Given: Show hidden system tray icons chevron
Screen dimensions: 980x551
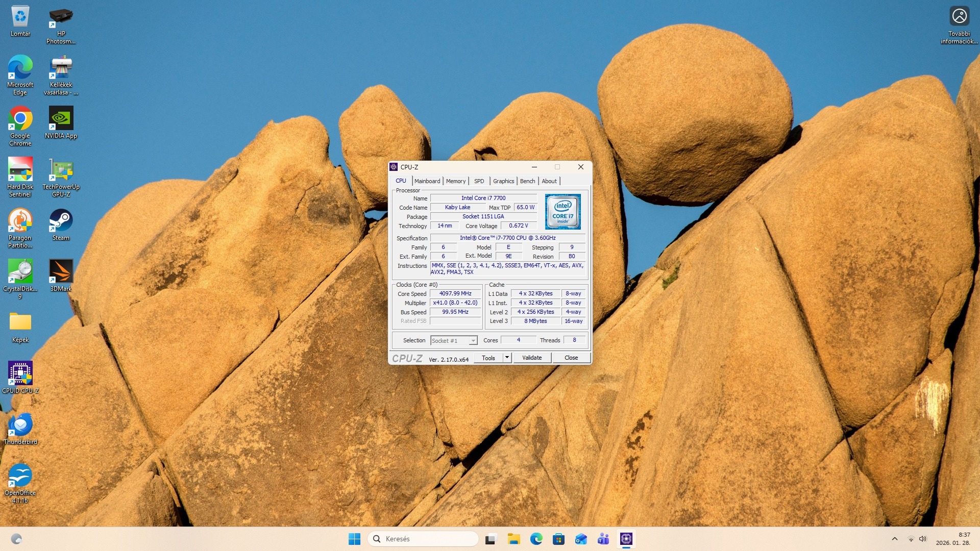Looking at the screenshot, I should (x=894, y=539).
